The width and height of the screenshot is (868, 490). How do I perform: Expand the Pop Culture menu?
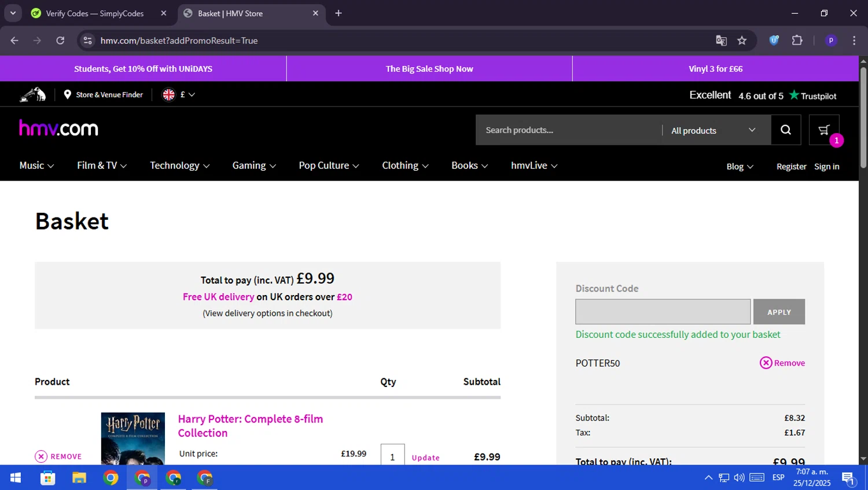(x=329, y=165)
